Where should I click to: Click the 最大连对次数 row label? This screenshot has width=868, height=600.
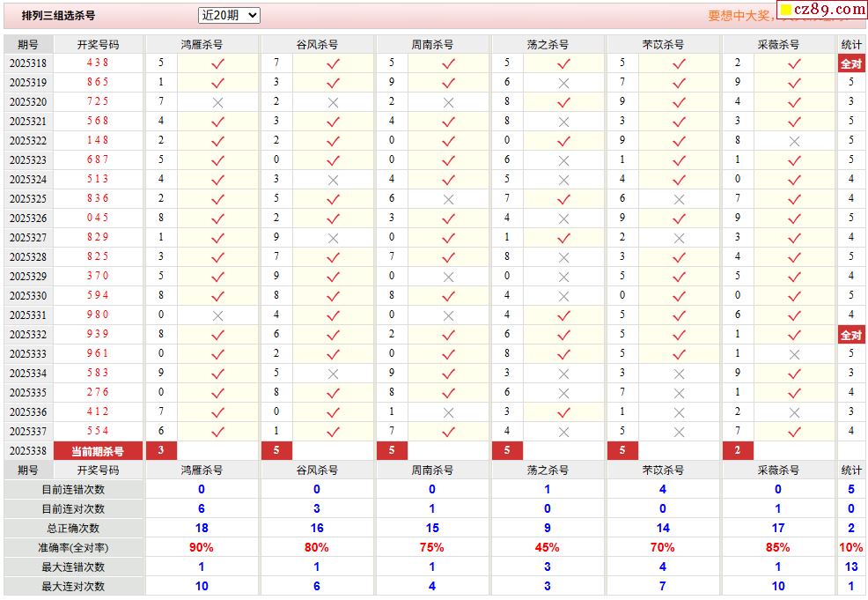click(x=73, y=587)
